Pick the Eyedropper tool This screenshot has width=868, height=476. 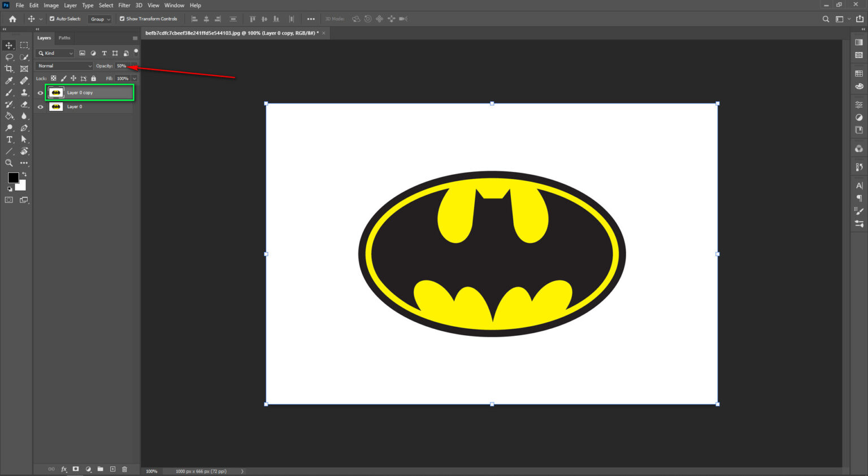click(9, 80)
